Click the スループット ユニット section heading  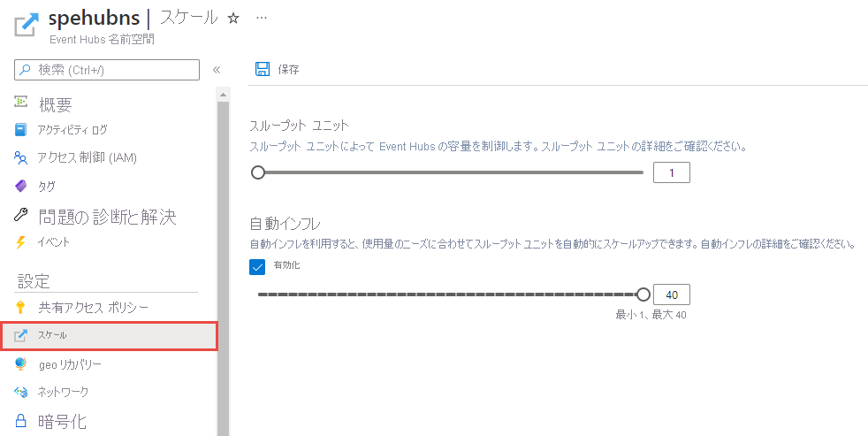300,126
